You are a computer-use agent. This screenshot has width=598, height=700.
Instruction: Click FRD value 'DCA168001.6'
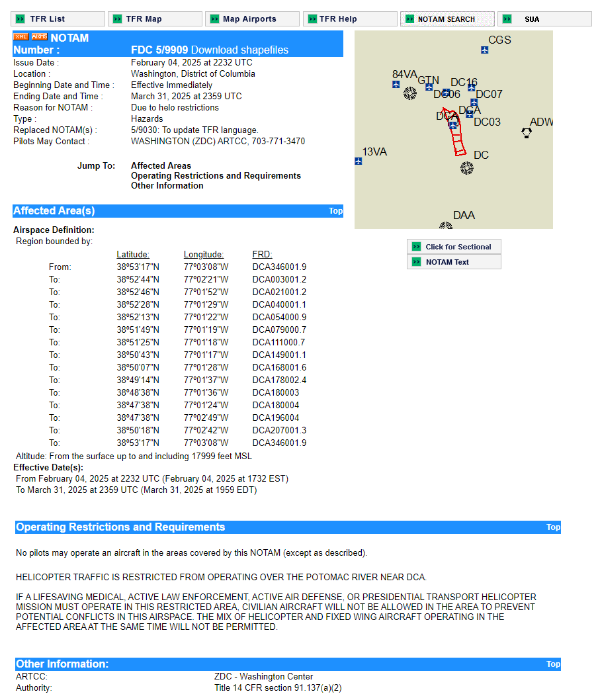pos(279,367)
